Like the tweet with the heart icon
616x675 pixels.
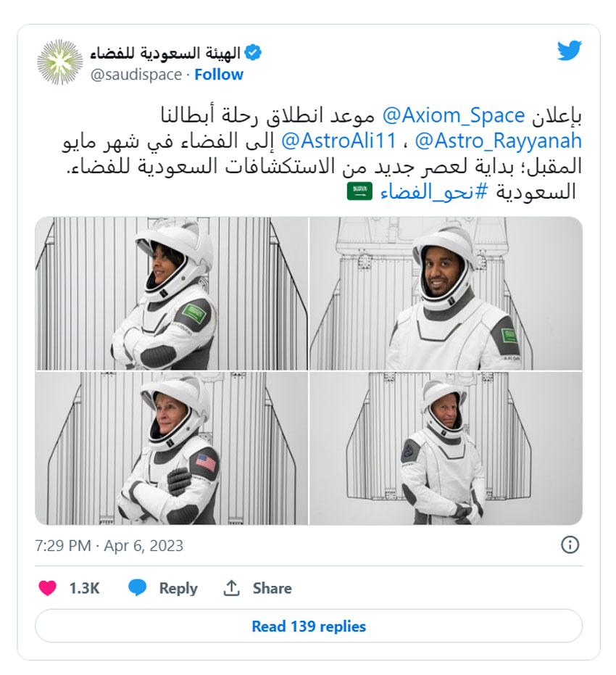point(48,588)
